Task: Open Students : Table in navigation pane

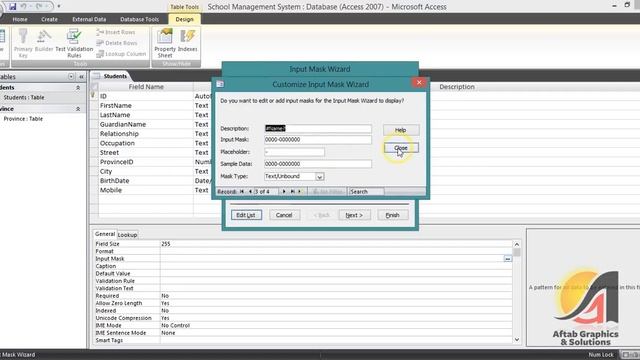Action: pyautogui.click(x=24, y=98)
